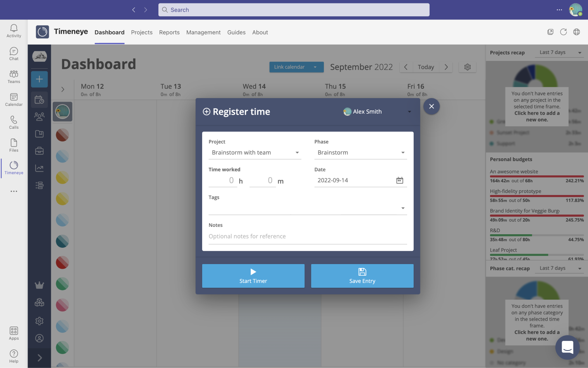This screenshot has width=588, height=368.
Task: Switch to the Reports tab
Action: [169, 32]
